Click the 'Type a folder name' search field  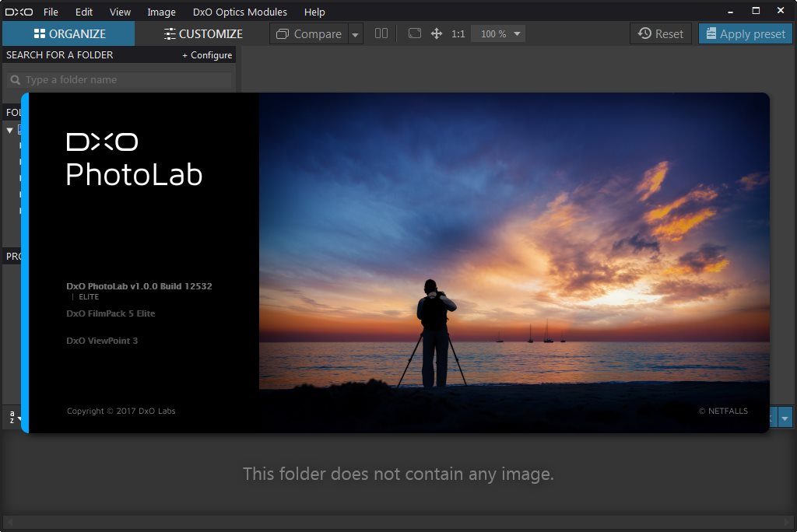coord(119,80)
